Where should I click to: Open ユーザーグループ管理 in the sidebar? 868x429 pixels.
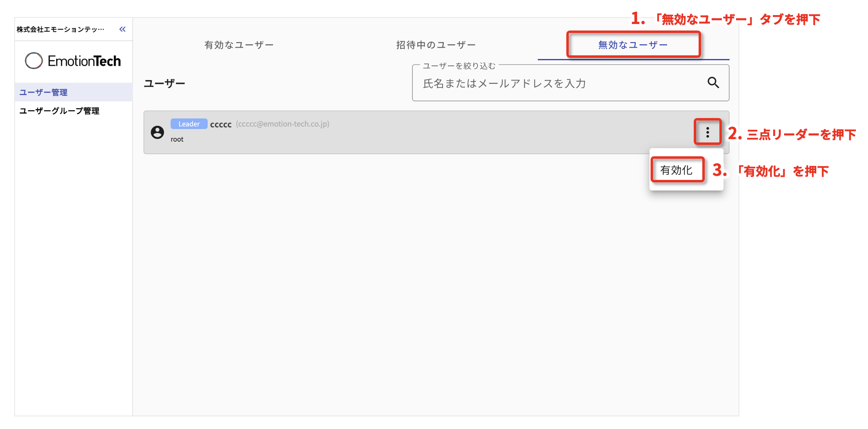(59, 111)
